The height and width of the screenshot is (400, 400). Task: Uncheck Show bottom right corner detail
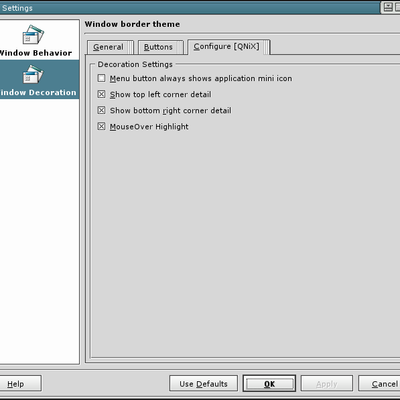point(101,110)
